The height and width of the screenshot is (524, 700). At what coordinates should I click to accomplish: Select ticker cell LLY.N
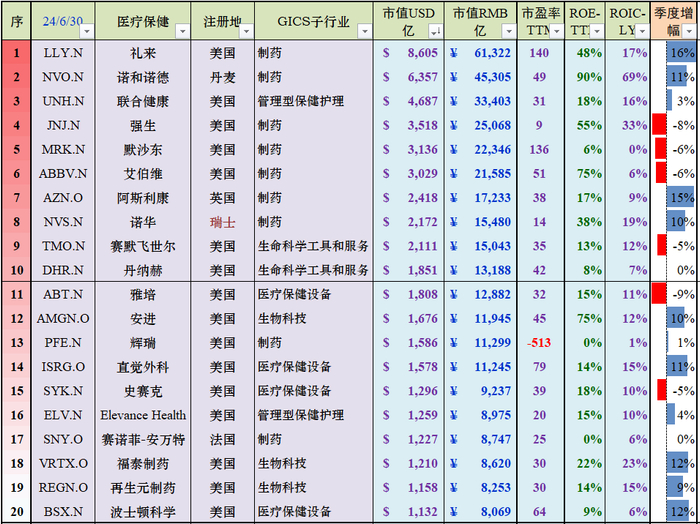(x=63, y=53)
